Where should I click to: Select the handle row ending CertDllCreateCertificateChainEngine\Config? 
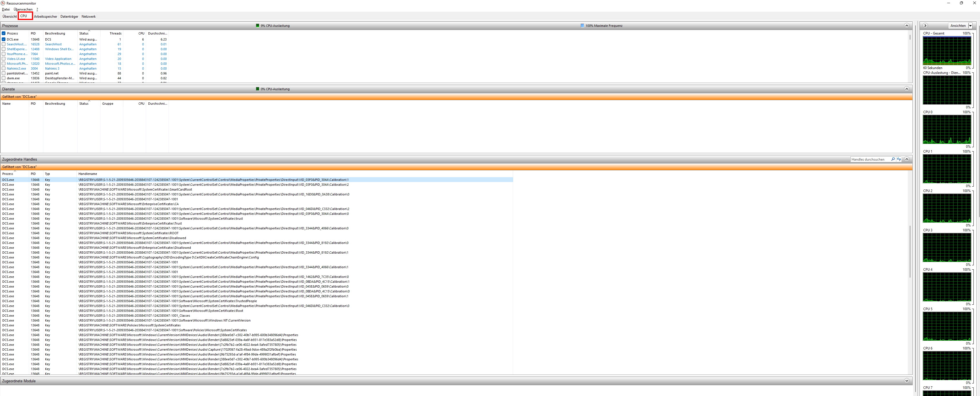point(257,258)
